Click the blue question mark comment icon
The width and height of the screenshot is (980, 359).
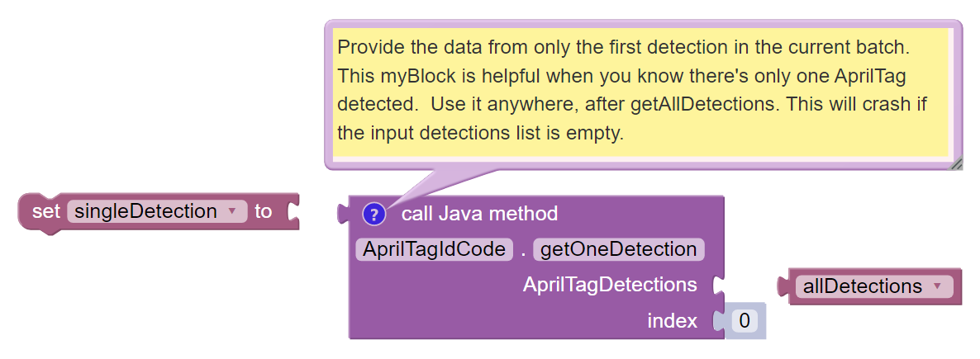click(x=373, y=215)
